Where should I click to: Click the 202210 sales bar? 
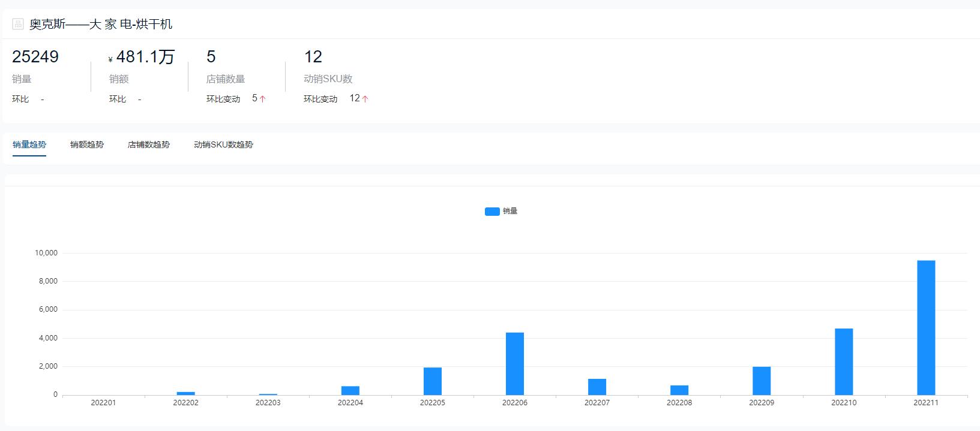pos(844,361)
